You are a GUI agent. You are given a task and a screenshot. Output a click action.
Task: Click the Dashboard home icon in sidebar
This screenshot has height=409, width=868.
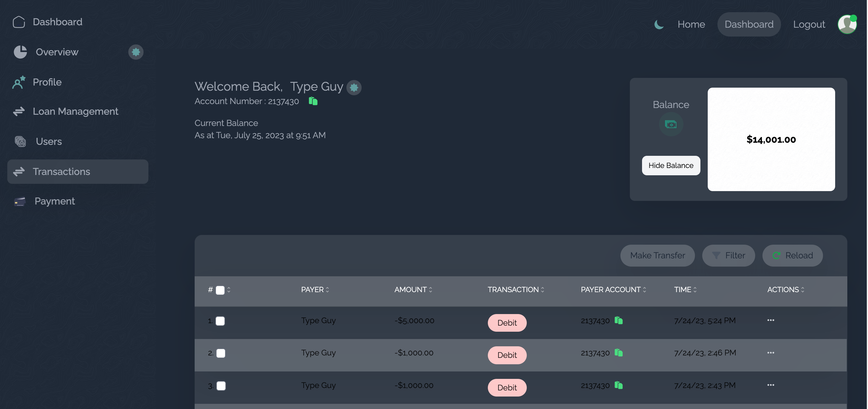pyautogui.click(x=19, y=22)
